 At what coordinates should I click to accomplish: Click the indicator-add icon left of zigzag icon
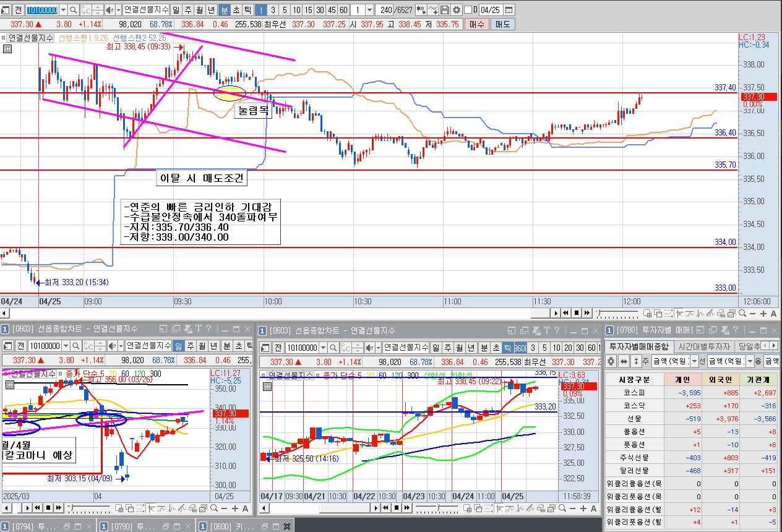pos(421,10)
